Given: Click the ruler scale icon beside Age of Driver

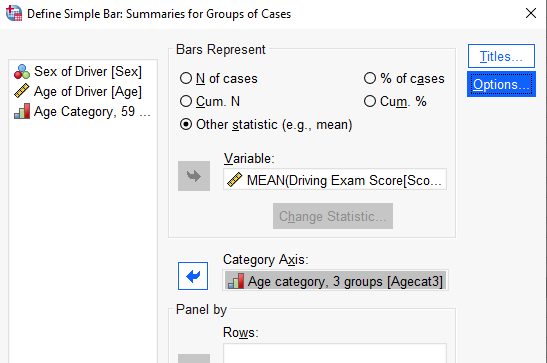Looking at the screenshot, I should [22, 91].
